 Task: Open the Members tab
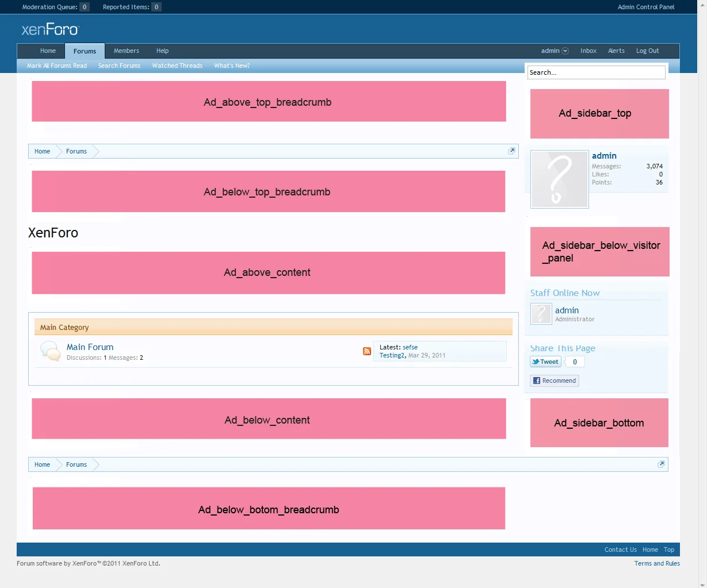pos(127,51)
